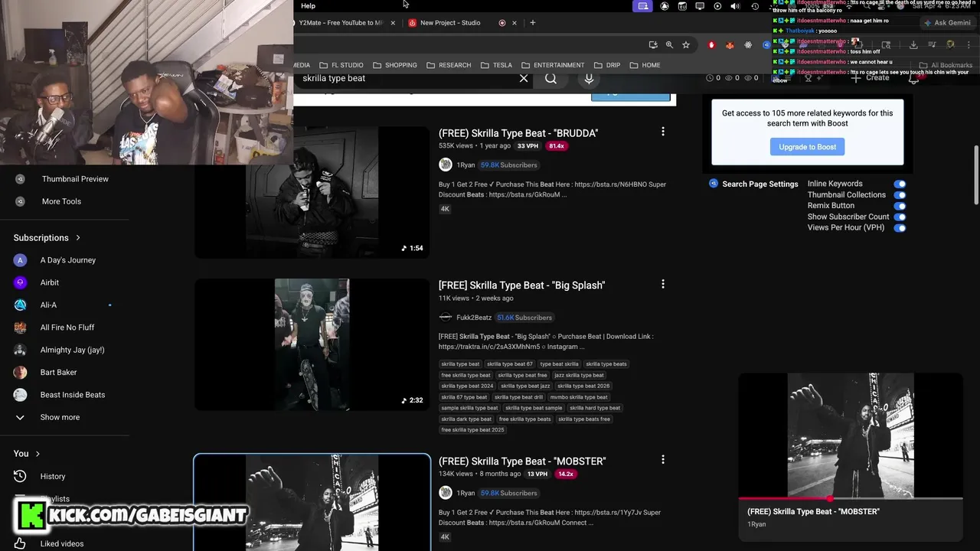This screenshot has width=980, height=551.
Task: Open the Help menu
Action: (x=308, y=6)
